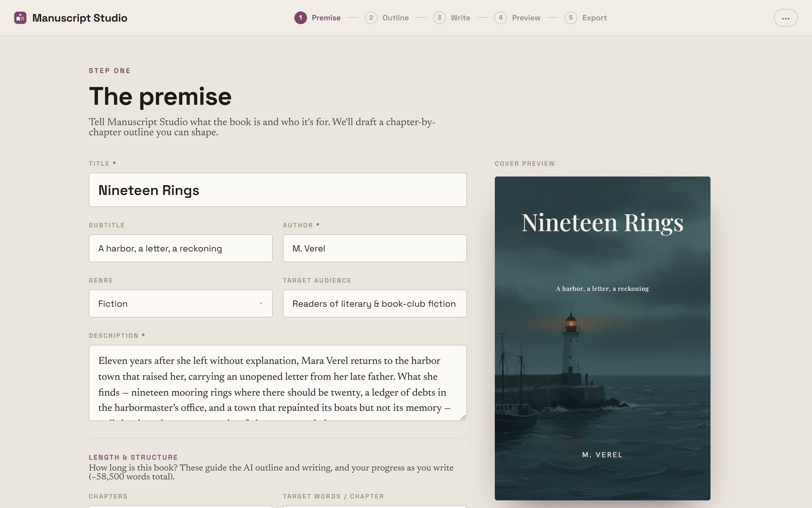
Task: Click the step 1 circle marker
Action: (x=300, y=18)
